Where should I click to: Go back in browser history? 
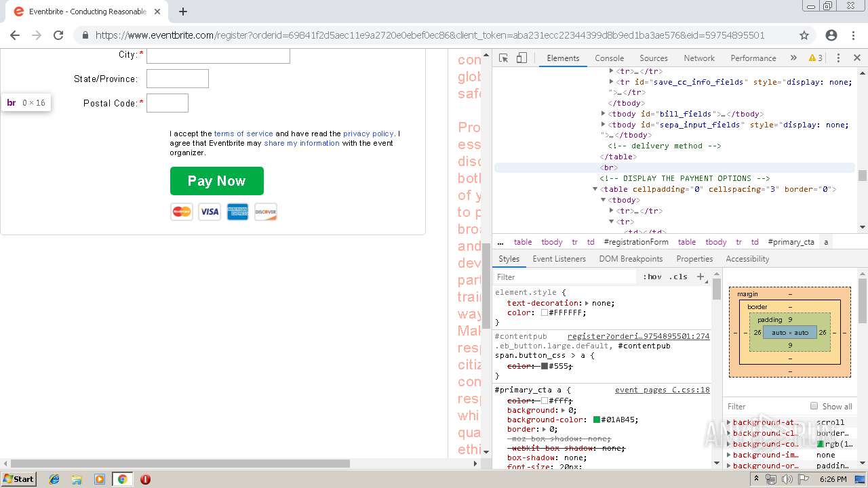coord(15,35)
